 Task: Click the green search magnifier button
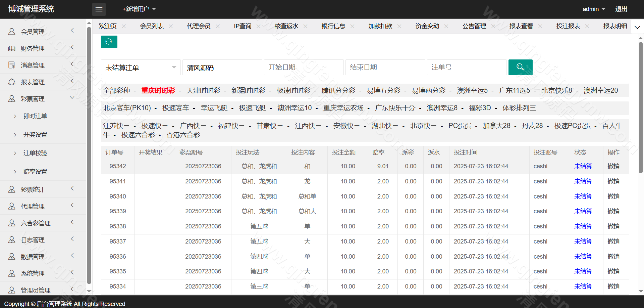click(x=520, y=67)
